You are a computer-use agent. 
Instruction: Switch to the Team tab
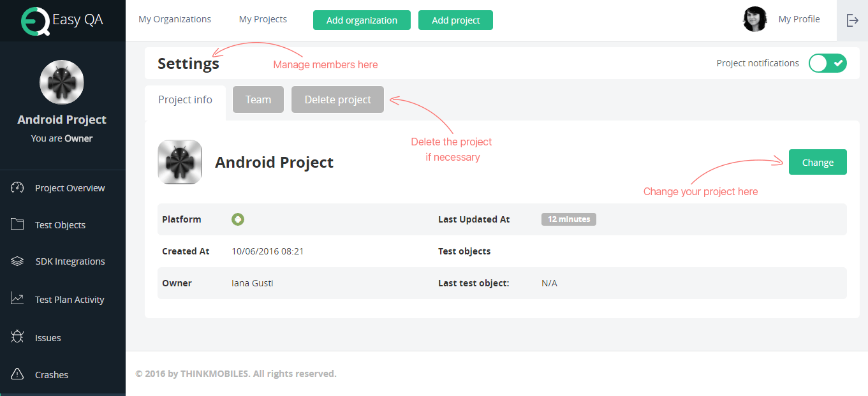(x=258, y=99)
